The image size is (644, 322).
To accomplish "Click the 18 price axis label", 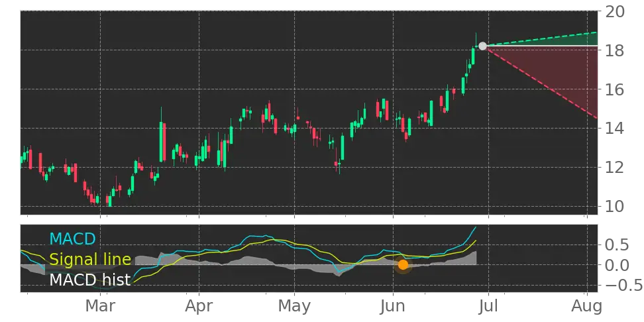I will (x=615, y=50).
